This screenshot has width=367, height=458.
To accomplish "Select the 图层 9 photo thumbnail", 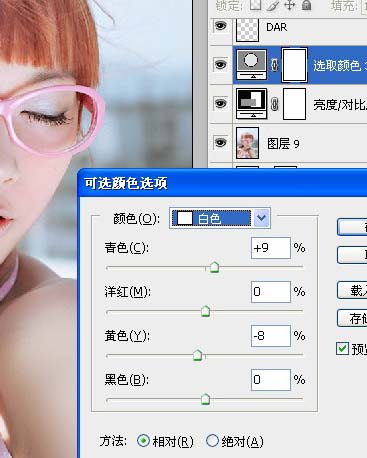I will (247, 143).
